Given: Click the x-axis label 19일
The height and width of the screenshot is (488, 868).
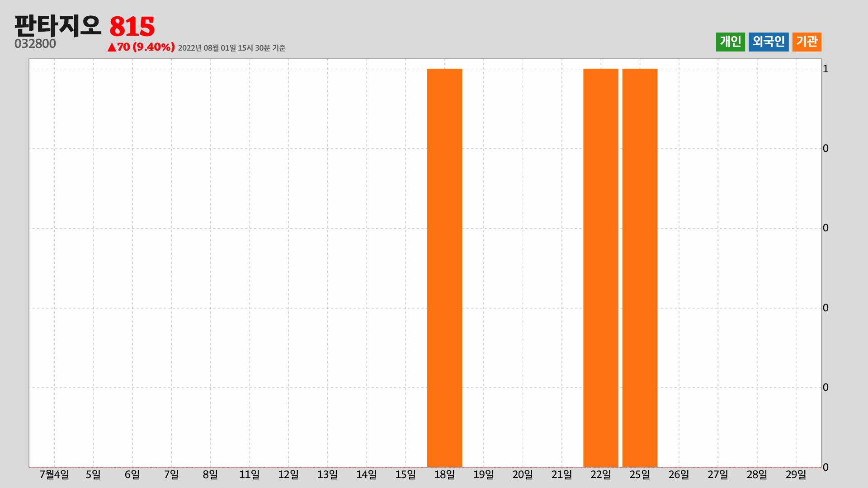Looking at the screenshot, I should pos(484,474).
